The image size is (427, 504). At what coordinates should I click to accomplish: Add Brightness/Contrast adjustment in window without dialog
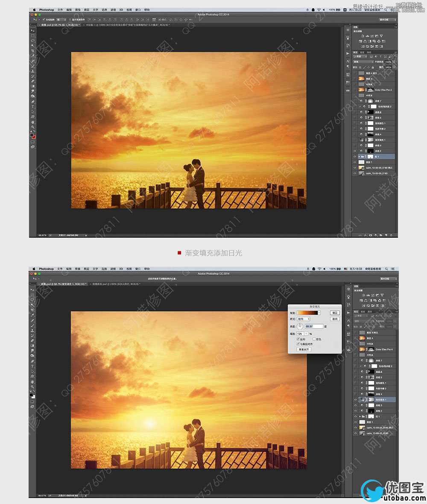[363, 36]
